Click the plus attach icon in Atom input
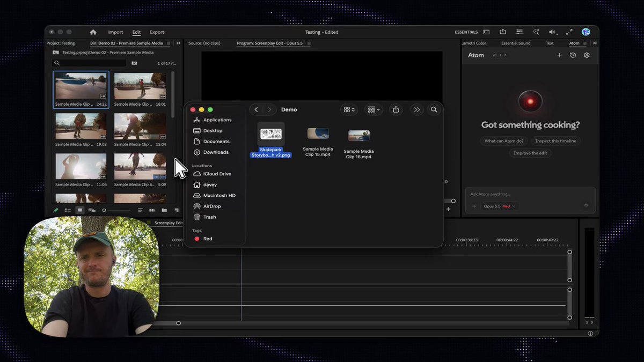Screen dimensions: 644x362 click(x=474, y=206)
